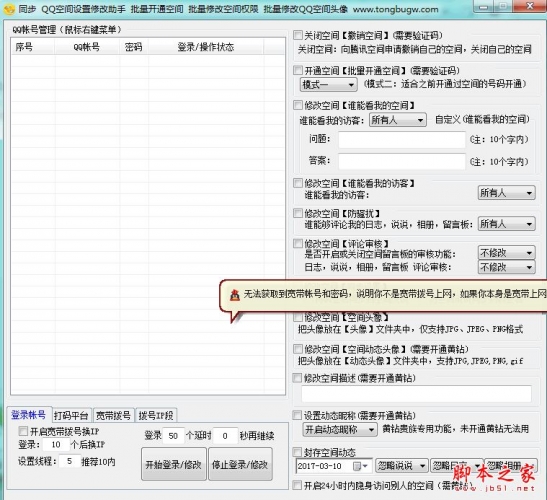Click the 问题 input field

point(402,140)
